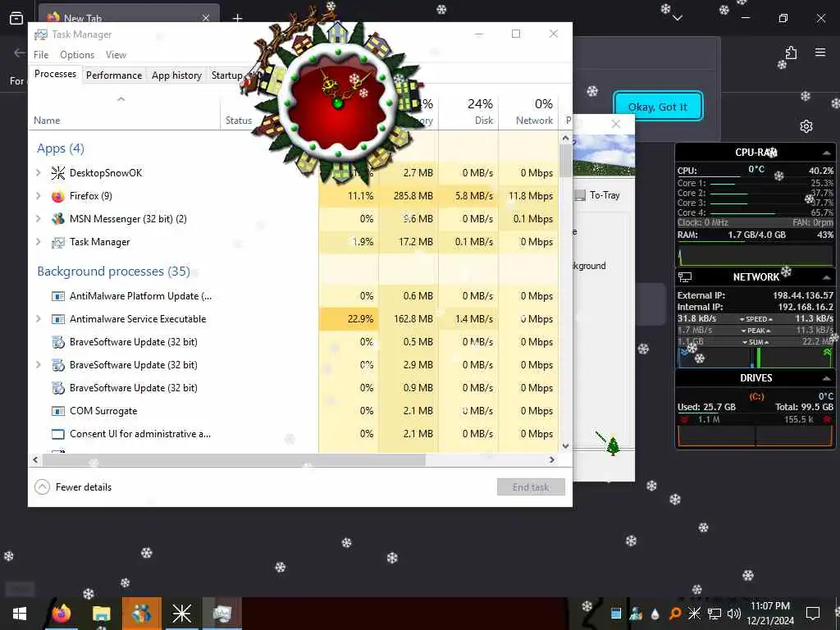Screen dimensions: 840x630
Task: Select Antimalware Service Executable process icon
Action: tap(58, 319)
